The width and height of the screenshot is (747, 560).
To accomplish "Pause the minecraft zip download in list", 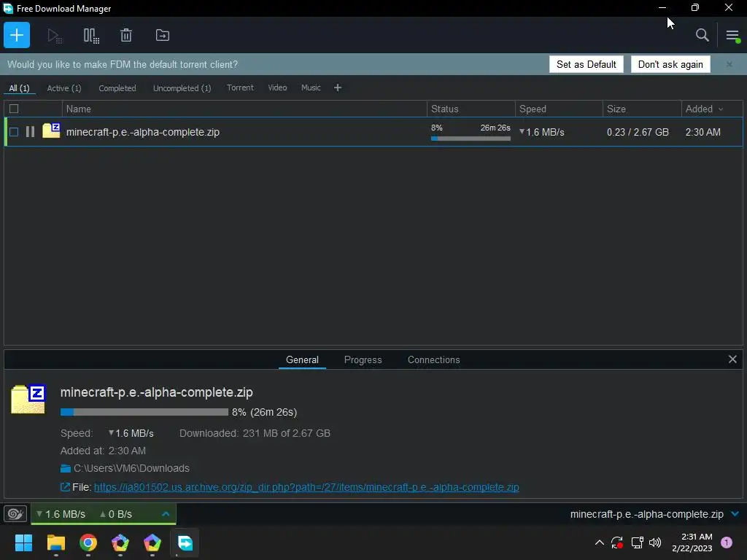I will coord(30,132).
